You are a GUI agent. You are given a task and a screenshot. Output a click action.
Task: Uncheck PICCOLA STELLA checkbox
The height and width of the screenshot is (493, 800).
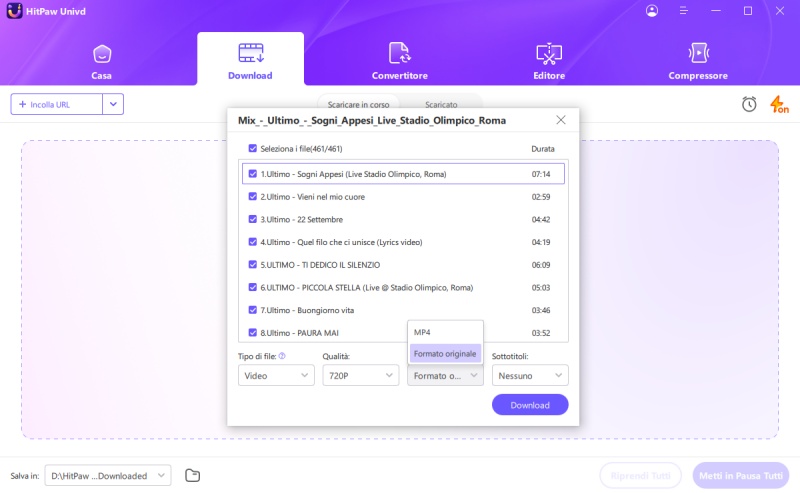pos(253,287)
